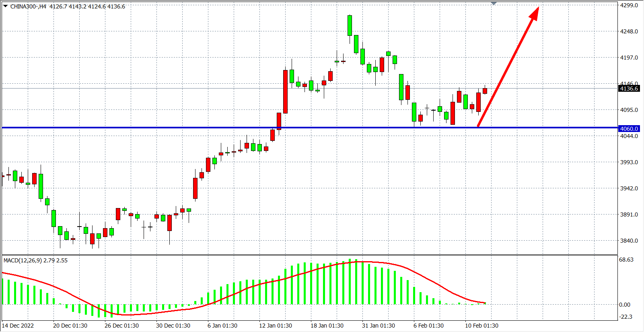Click the MACD(12,26,9) indicator label
Screen dimensions: 644x332
tap(35, 260)
